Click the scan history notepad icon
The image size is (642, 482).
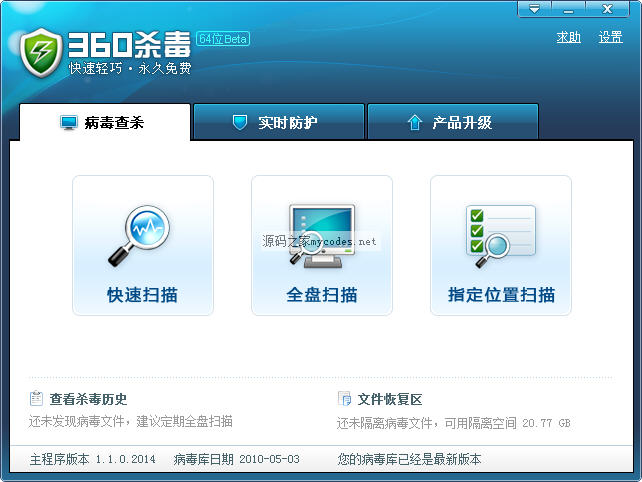tap(36, 398)
